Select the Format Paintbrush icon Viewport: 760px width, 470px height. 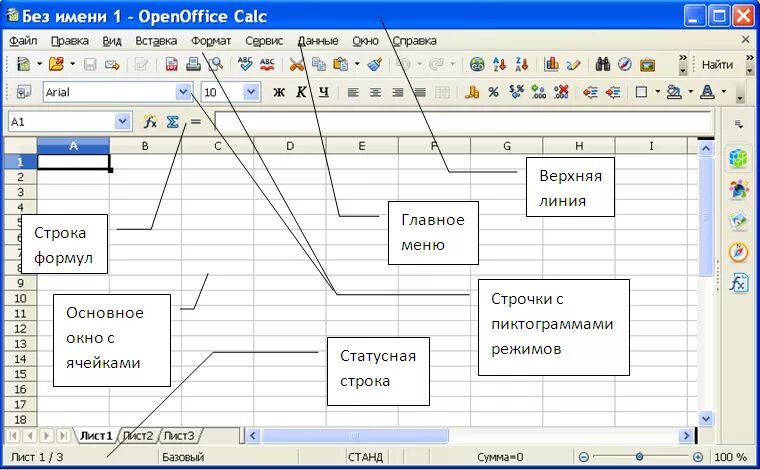tap(375, 64)
